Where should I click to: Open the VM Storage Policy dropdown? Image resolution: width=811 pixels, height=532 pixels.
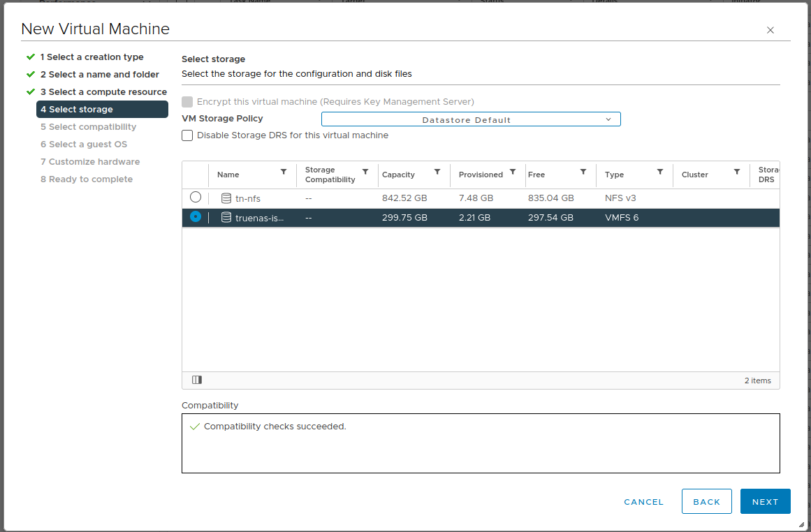pyautogui.click(x=471, y=119)
